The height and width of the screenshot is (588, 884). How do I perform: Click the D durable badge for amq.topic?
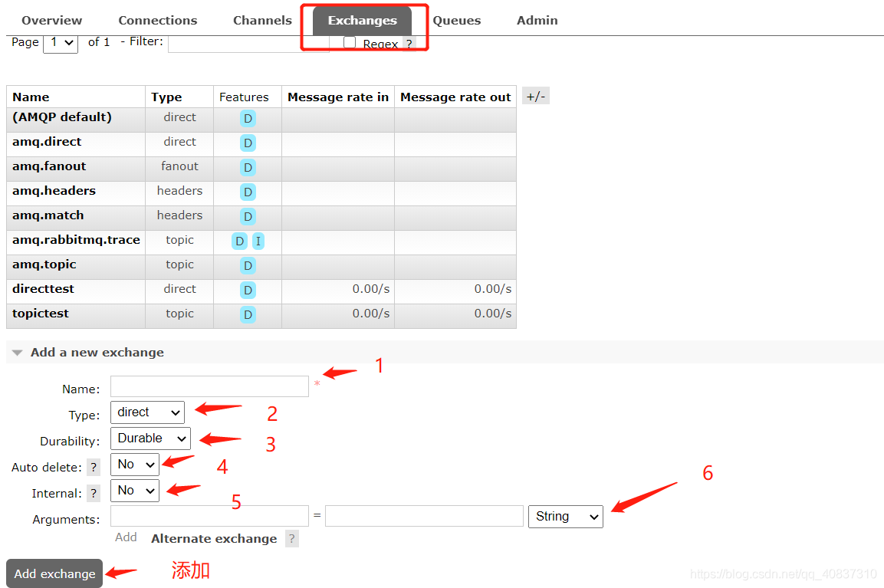tap(248, 265)
